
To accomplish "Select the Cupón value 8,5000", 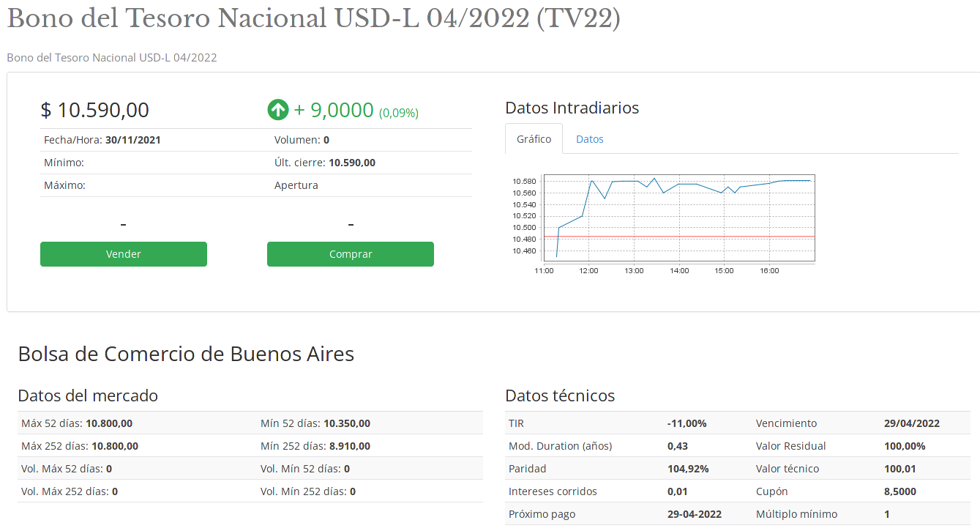I will (900, 491).
